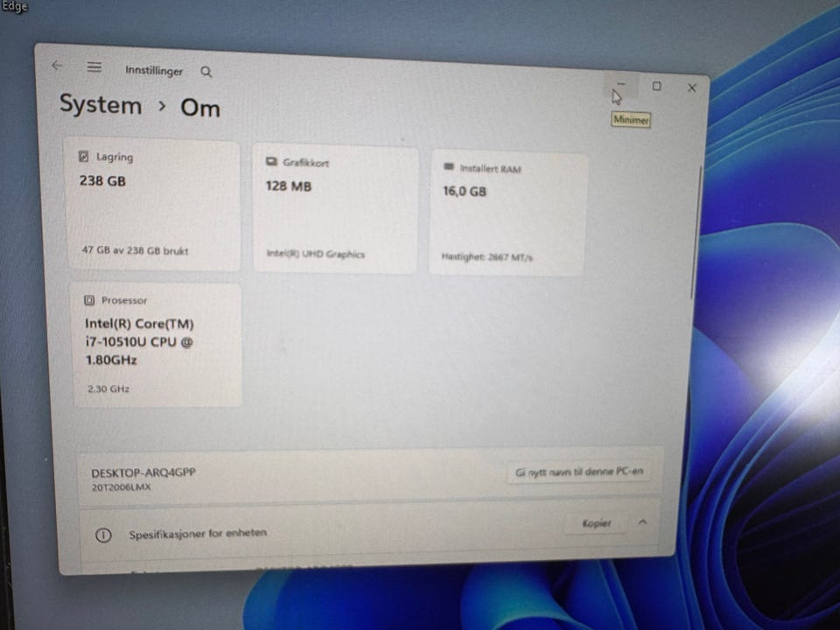
Task: Click Gi nytt navn til denne PC-en
Action: point(578,472)
